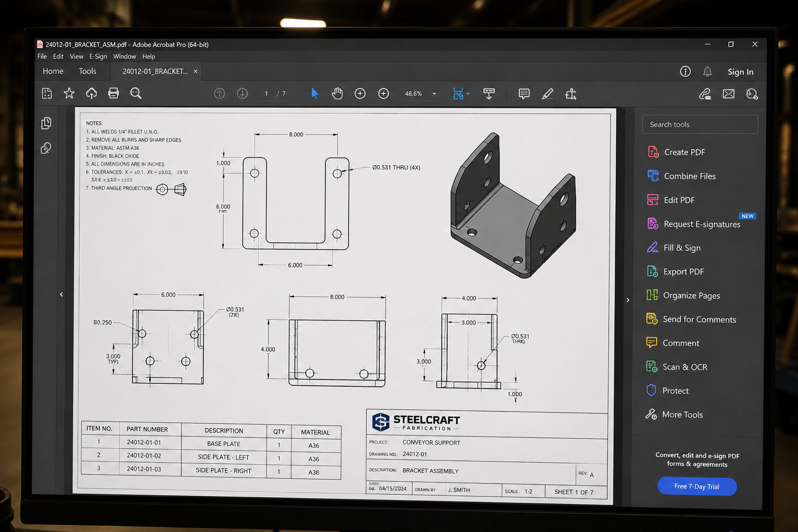
Task: Open notifications bell icon
Action: 708,71
